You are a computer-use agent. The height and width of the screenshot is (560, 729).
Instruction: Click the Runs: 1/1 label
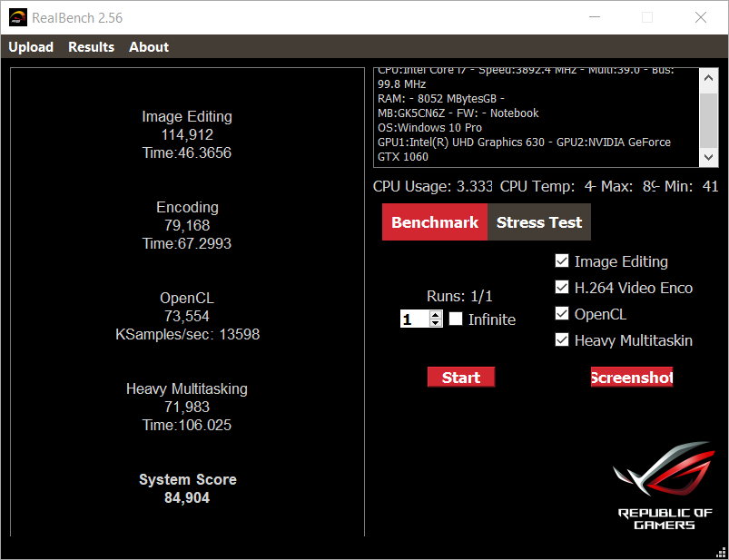(x=459, y=296)
